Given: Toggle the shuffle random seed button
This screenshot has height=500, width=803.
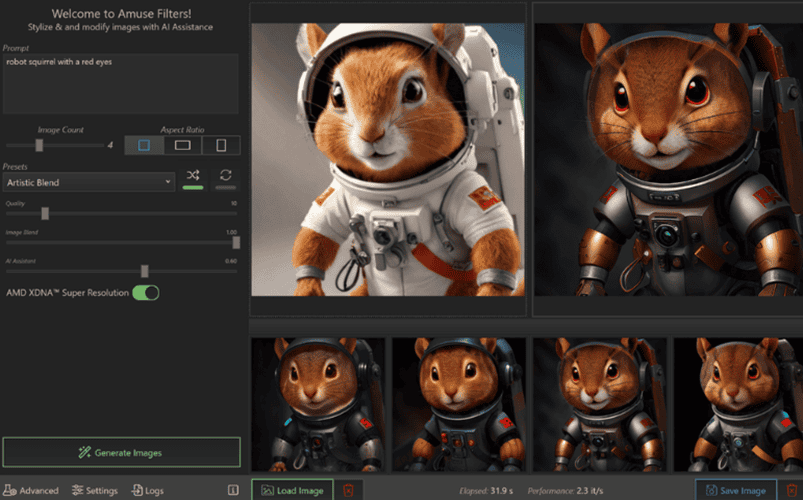Looking at the screenshot, I should (x=192, y=177).
